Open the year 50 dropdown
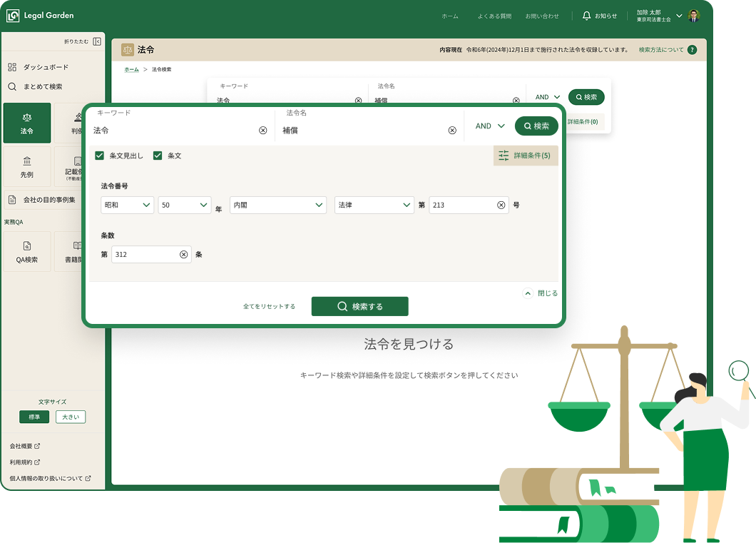Screen dimensions: 756x543 pos(185,205)
